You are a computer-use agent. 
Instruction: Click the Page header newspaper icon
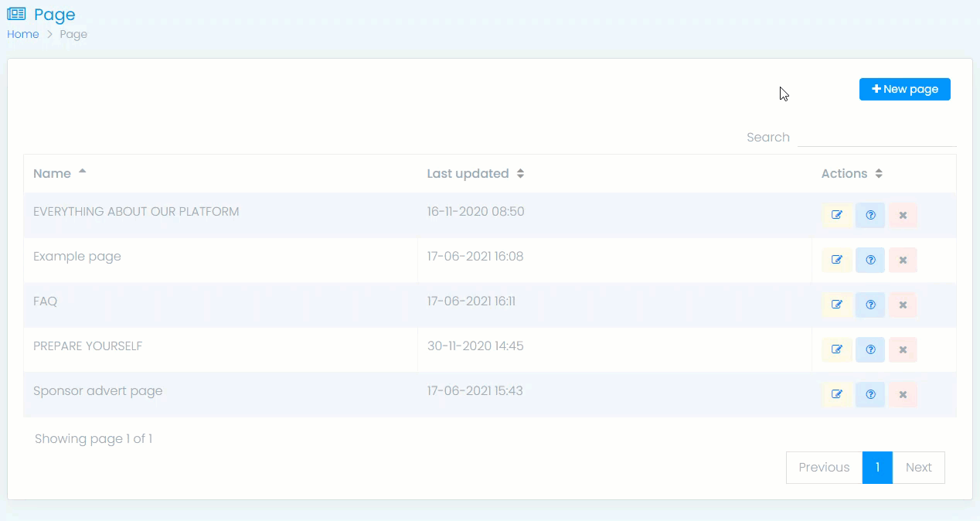click(x=16, y=14)
